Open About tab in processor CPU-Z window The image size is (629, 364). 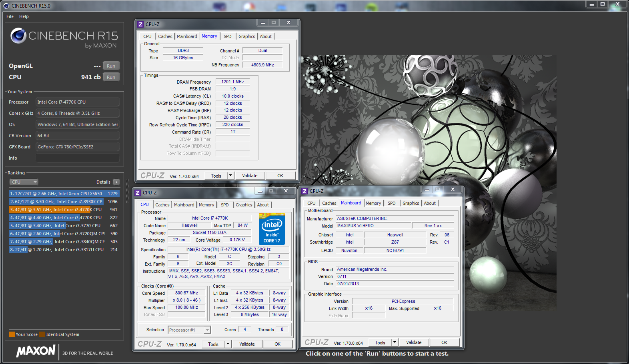(x=263, y=205)
